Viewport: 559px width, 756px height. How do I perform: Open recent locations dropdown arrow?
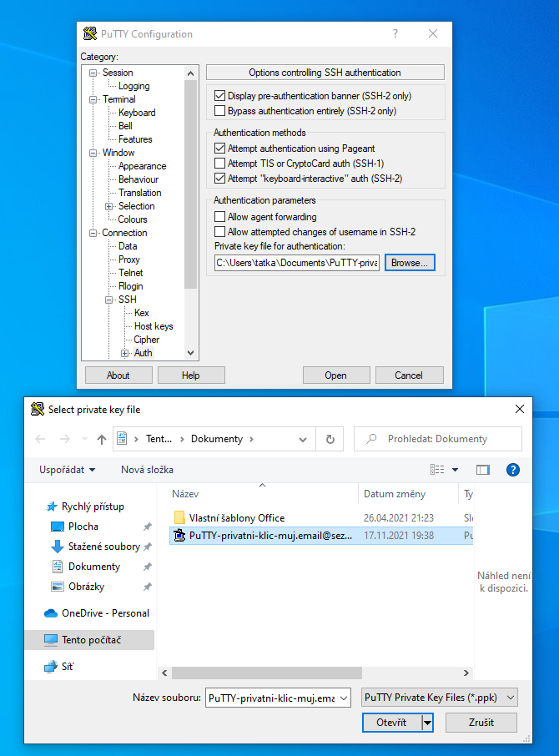coord(84,439)
